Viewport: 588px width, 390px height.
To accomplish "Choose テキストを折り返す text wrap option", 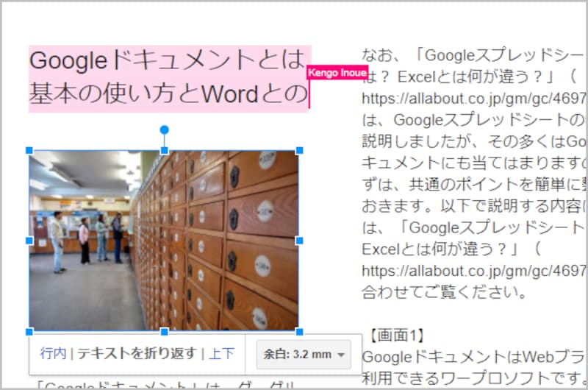I will 137,354.
